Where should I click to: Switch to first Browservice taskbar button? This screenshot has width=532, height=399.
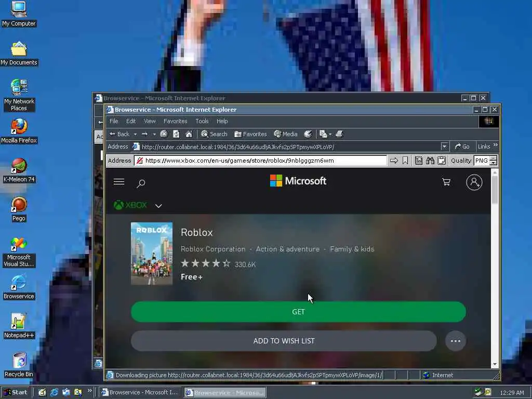140,392
